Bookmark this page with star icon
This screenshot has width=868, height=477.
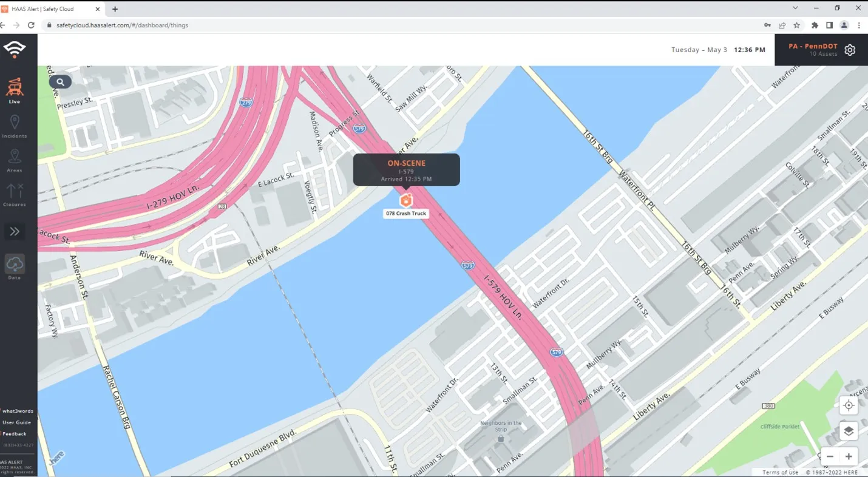pyautogui.click(x=797, y=25)
